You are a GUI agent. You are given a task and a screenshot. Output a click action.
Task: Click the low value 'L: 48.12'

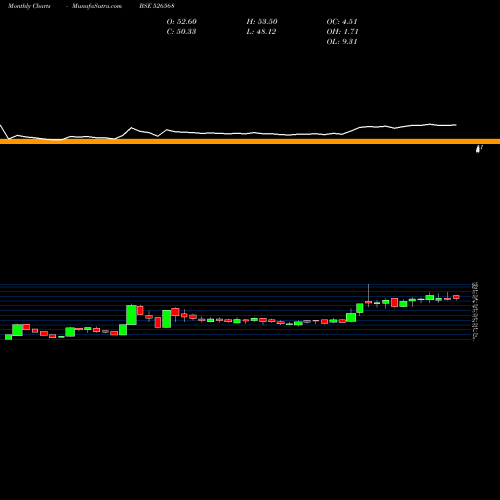261,32
